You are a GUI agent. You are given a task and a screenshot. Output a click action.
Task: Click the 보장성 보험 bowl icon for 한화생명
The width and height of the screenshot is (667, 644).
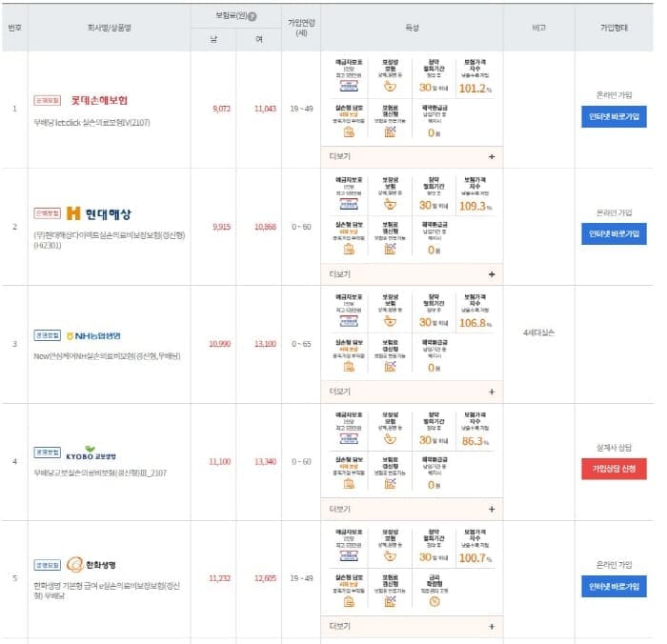click(x=390, y=556)
